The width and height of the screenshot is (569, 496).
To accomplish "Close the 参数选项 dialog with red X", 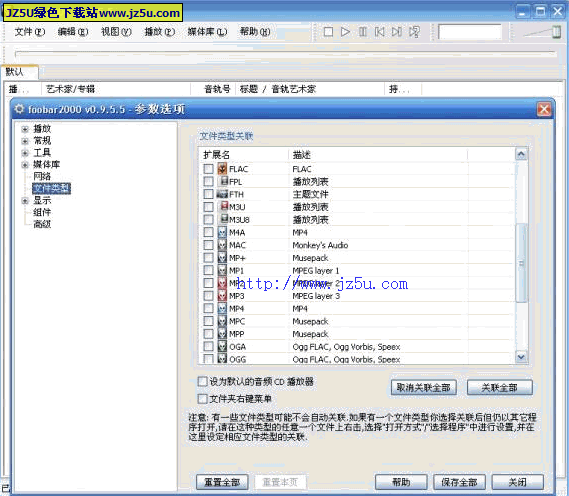I will 544,109.
